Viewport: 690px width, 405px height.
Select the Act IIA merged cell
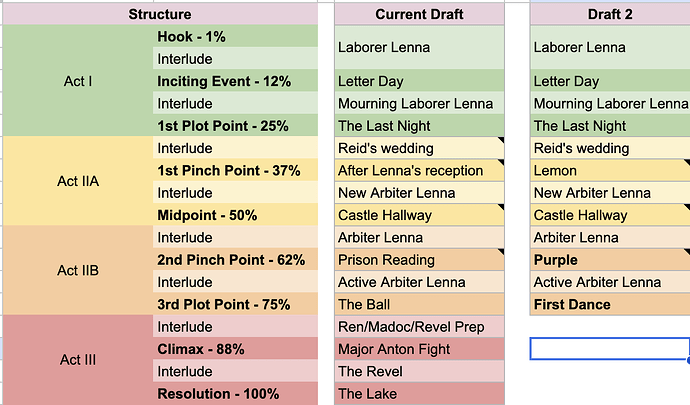point(77,182)
